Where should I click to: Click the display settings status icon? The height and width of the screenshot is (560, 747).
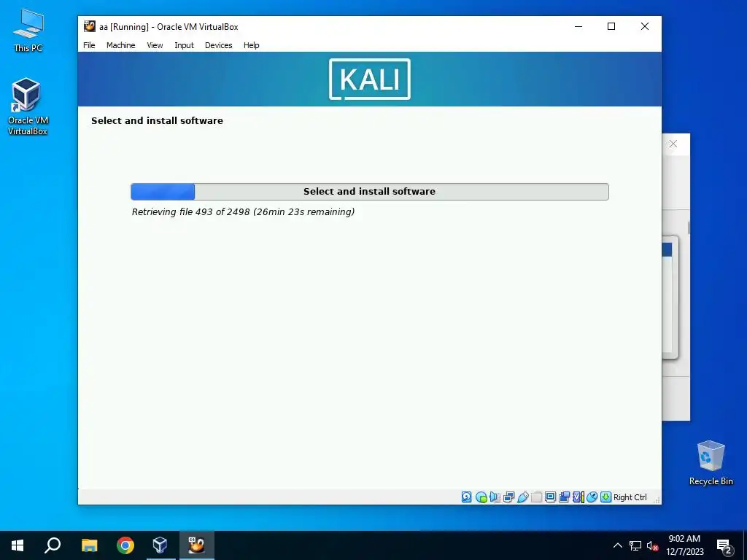(550, 497)
